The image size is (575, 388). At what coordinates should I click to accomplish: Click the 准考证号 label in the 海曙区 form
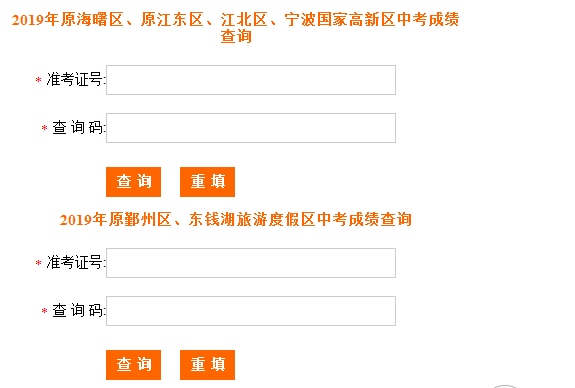pos(74,79)
